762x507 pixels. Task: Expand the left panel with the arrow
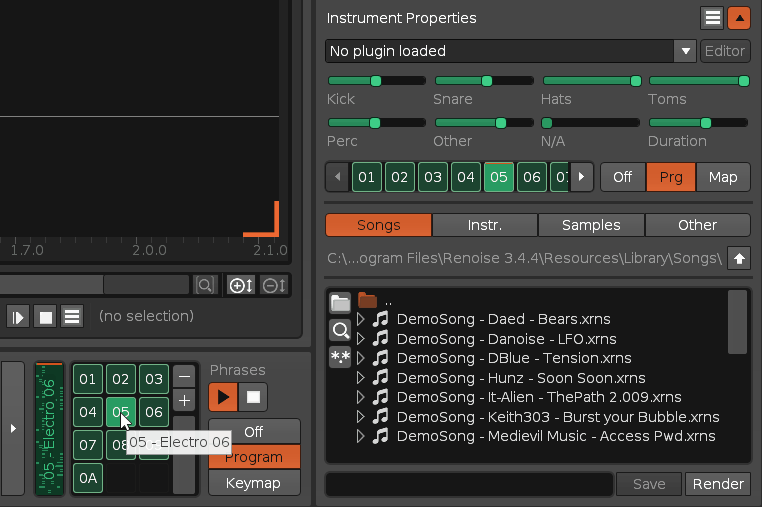coord(13,429)
